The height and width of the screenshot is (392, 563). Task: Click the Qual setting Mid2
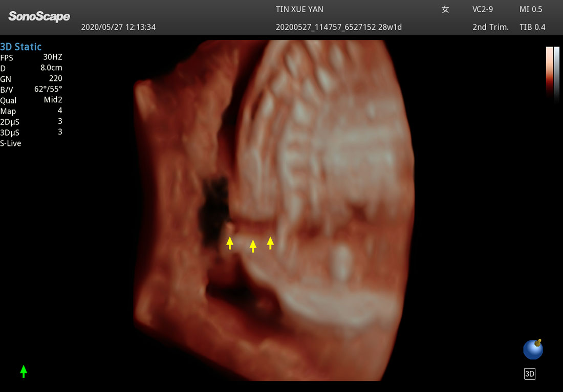tap(53, 100)
